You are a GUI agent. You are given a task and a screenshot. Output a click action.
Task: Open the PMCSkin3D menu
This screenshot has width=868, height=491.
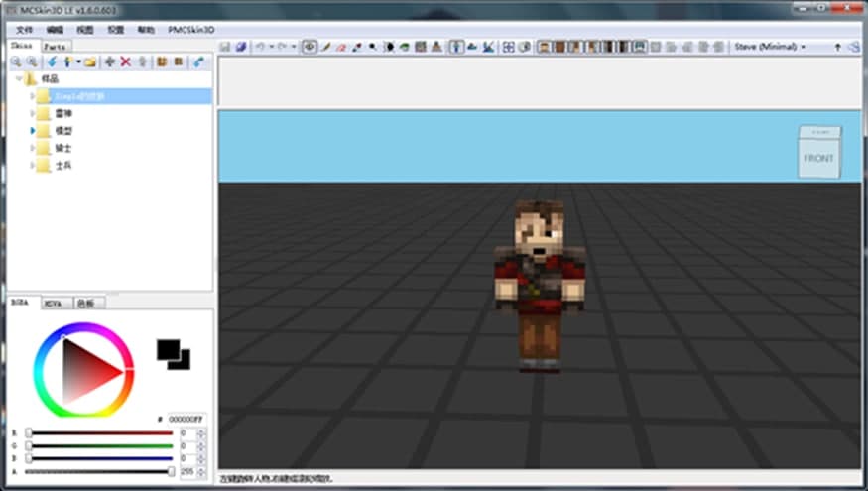click(191, 30)
